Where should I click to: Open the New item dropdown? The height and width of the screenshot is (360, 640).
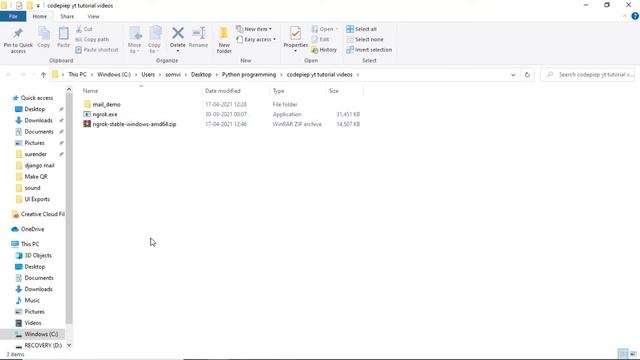pos(254,29)
